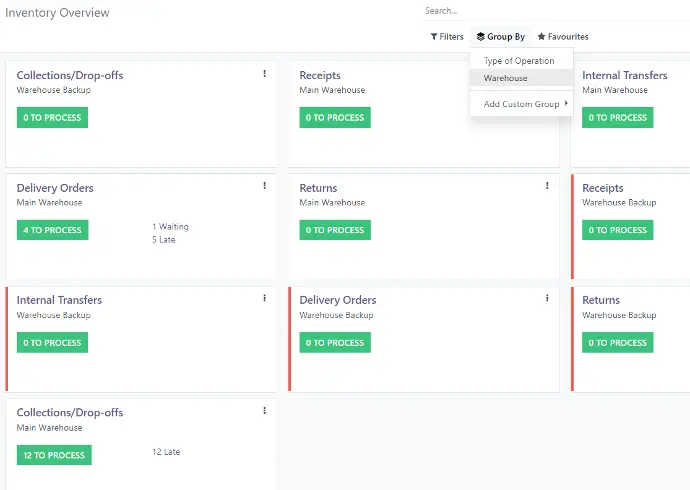Viewport: 690px width, 490px height.
Task: Open the Favourites star dropdown
Action: coord(563,37)
